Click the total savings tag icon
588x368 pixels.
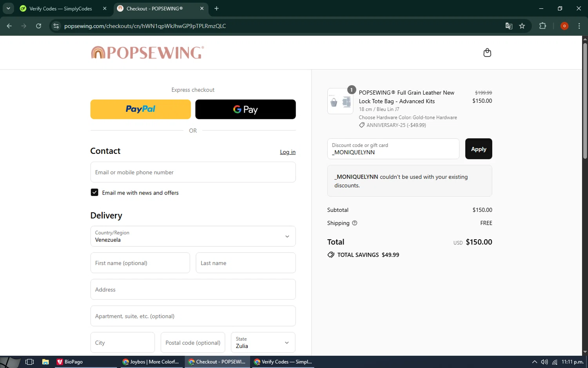click(x=331, y=255)
